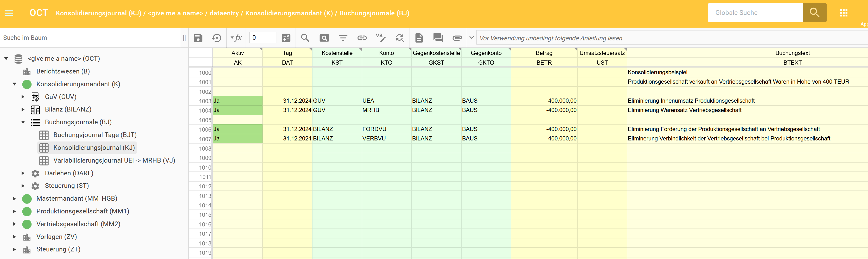Expand the Mastermandant (MM_HGB) node

click(14, 199)
